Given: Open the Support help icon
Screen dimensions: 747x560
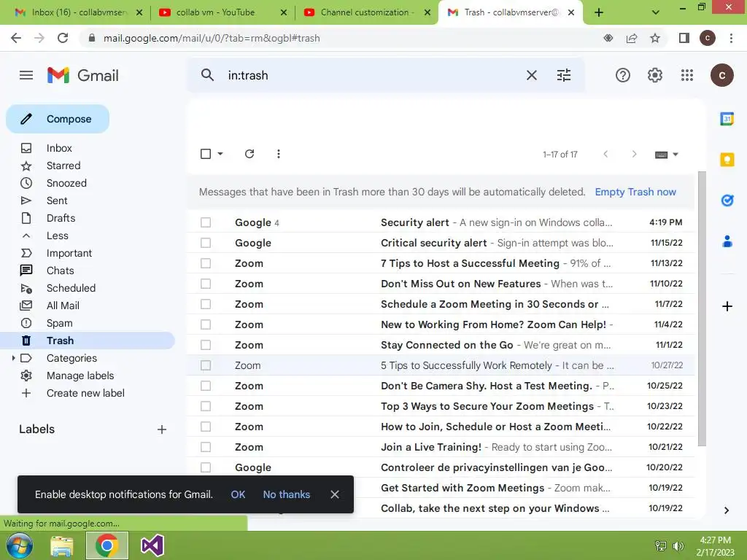Looking at the screenshot, I should click(x=623, y=75).
